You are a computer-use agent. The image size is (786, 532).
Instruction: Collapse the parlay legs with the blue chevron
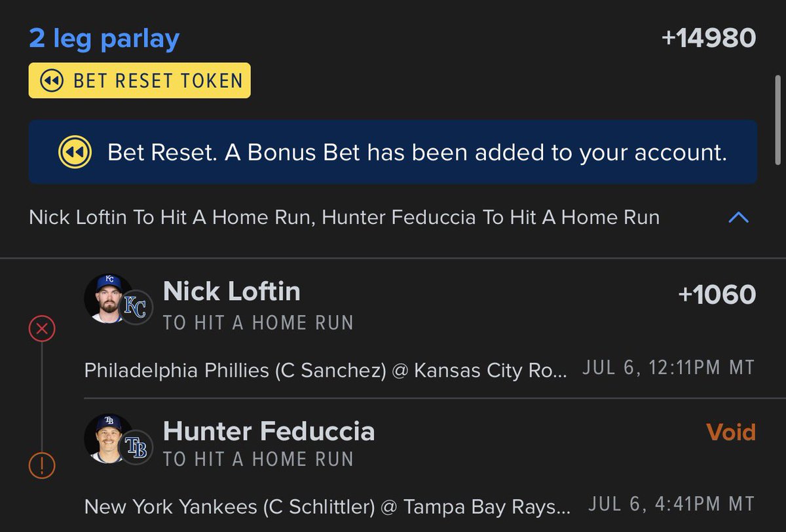[x=738, y=218]
